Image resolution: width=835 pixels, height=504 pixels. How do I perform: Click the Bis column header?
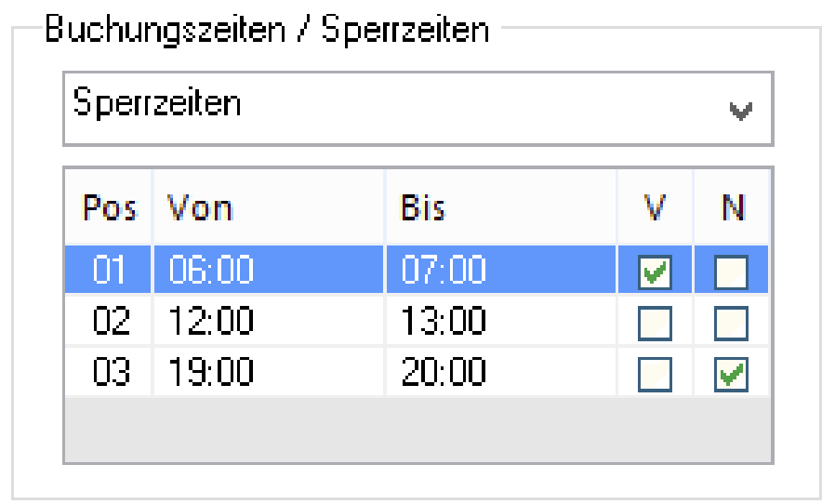(500, 207)
